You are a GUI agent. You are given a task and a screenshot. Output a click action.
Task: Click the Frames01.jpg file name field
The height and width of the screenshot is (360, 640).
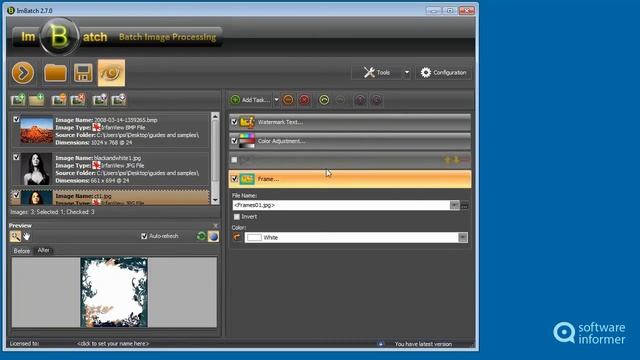point(341,205)
